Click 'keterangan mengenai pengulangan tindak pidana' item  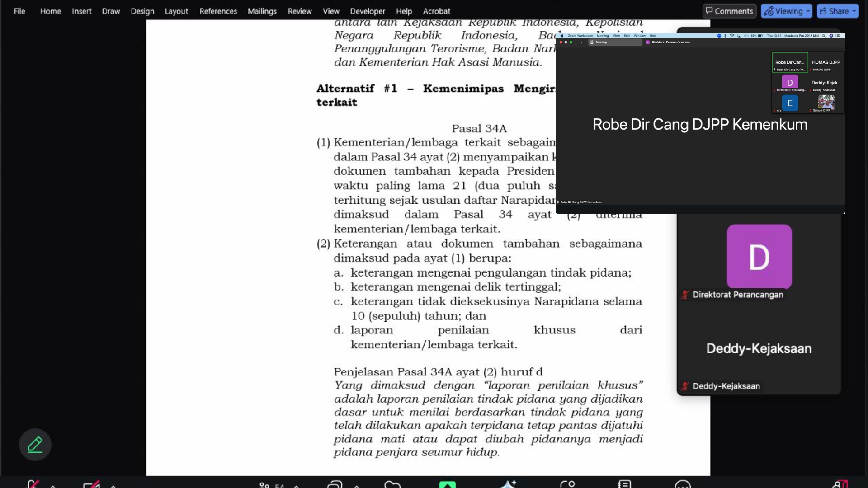491,273
